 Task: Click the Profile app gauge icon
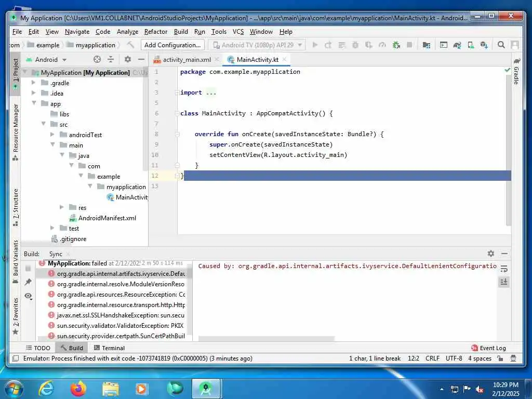coord(382,45)
